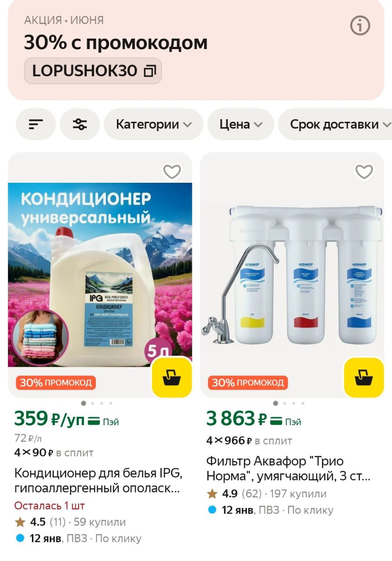This screenshot has width=392, height=561.
Task: Copy promo code LOPUSHOK30
Action: click(93, 71)
